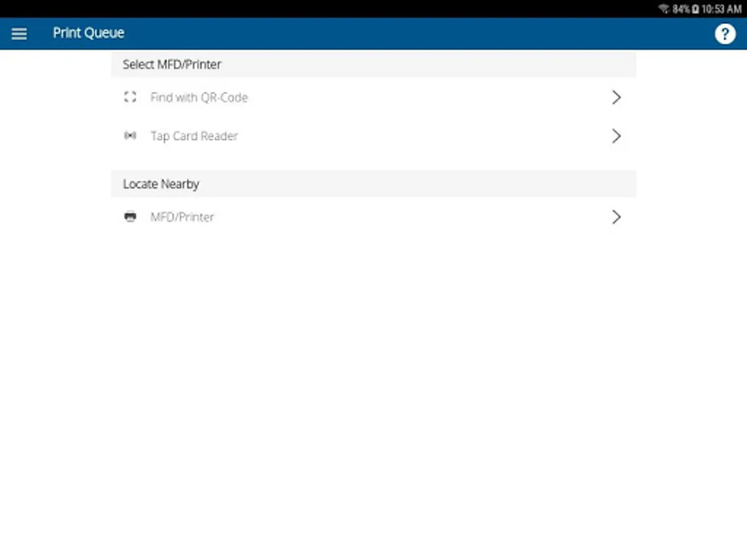Expand chevron for Find with QR-Code

pos(616,97)
